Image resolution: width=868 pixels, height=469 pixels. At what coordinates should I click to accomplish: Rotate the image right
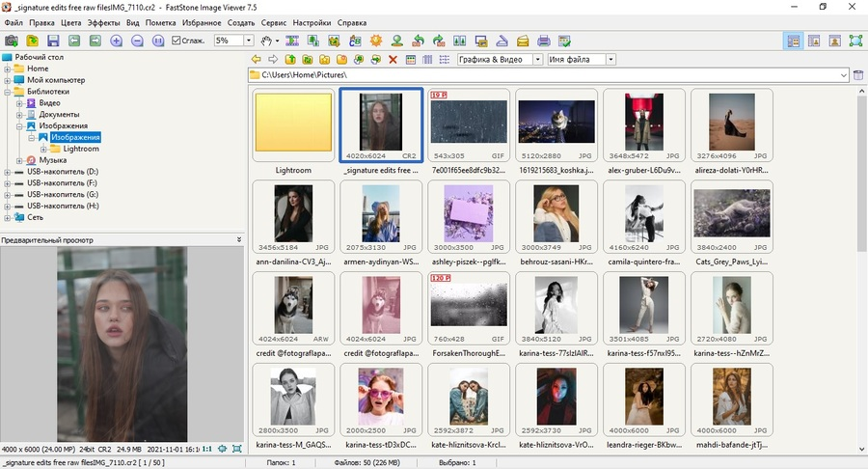[439, 41]
